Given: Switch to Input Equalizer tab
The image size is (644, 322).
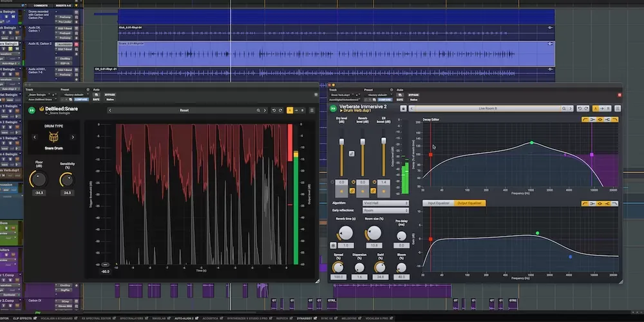Looking at the screenshot, I should (x=438, y=204).
